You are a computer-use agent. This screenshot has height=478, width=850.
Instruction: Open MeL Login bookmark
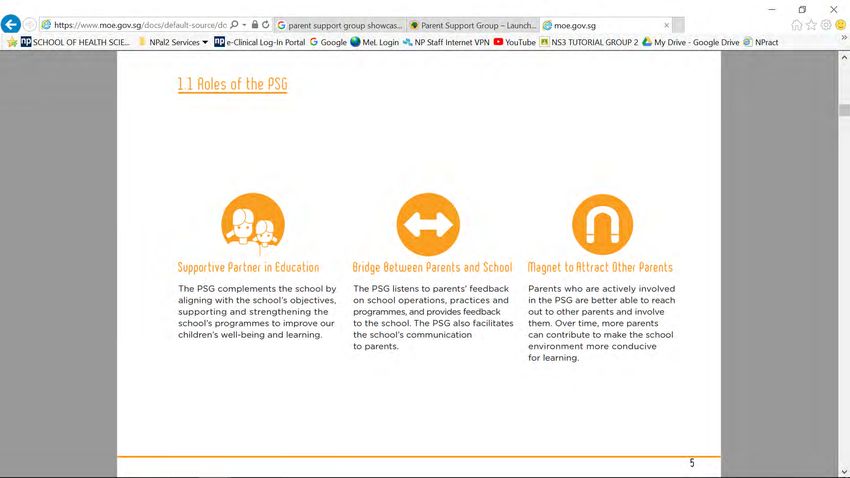tap(375, 42)
